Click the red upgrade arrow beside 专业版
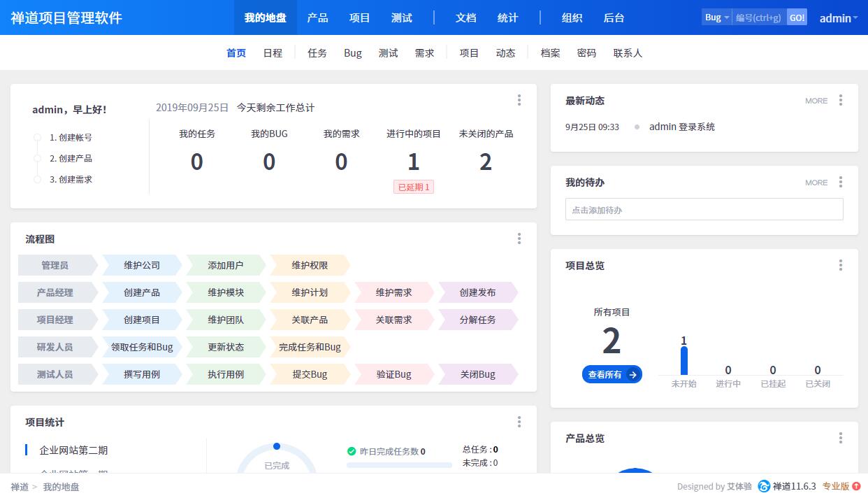The width and height of the screenshot is (868, 498). pyautogui.click(x=857, y=486)
